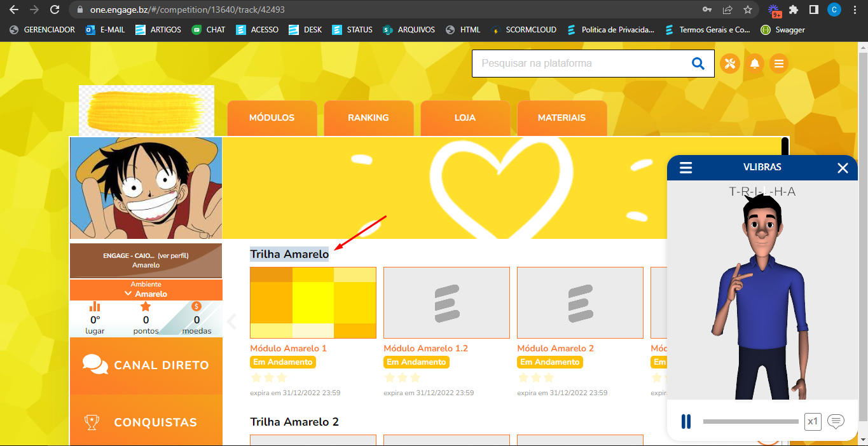Pause the VLibras translation
This screenshot has height=446, width=868.
(686, 421)
